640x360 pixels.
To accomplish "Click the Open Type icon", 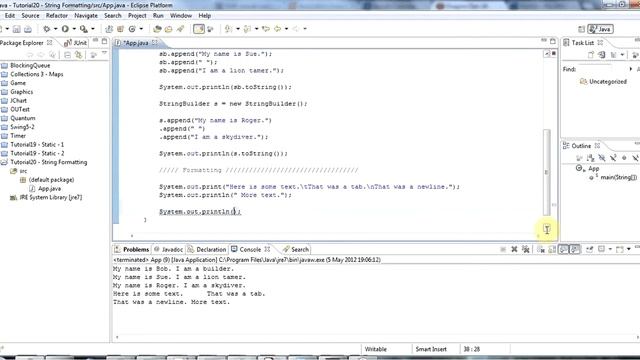I will [157, 29].
